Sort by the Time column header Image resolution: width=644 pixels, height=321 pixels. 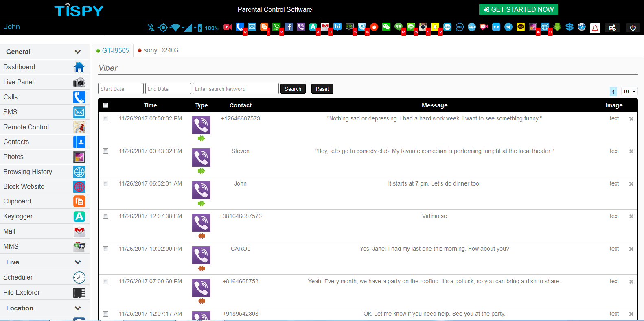point(150,105)
